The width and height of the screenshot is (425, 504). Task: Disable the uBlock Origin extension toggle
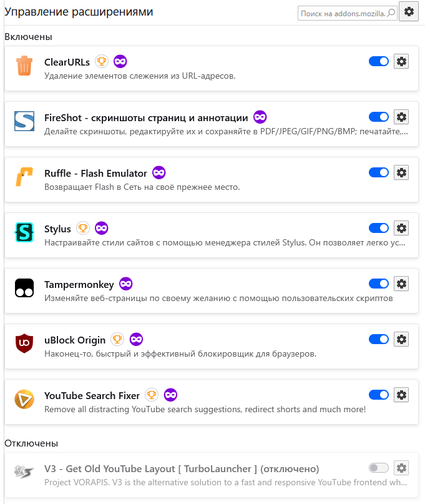[x=379, y=339]
